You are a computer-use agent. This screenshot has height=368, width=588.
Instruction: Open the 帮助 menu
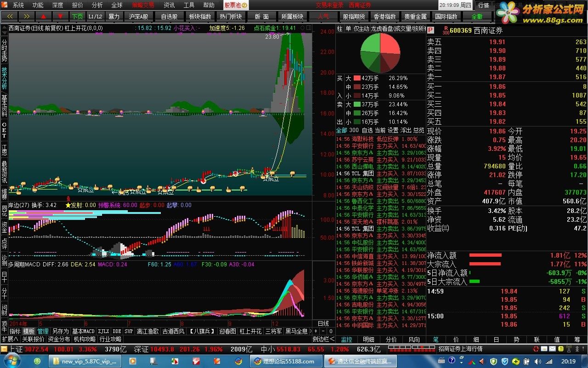[x=209, y=5]
